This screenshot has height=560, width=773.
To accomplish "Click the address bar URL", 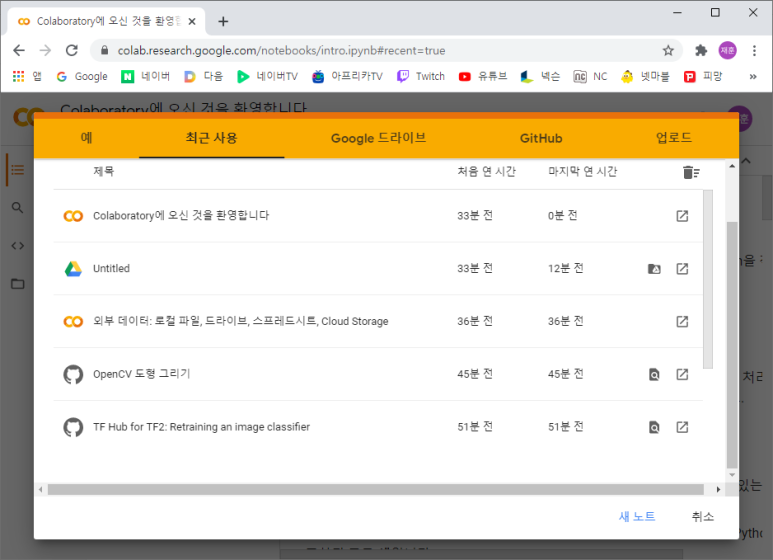I will click(x=281, y=50).
